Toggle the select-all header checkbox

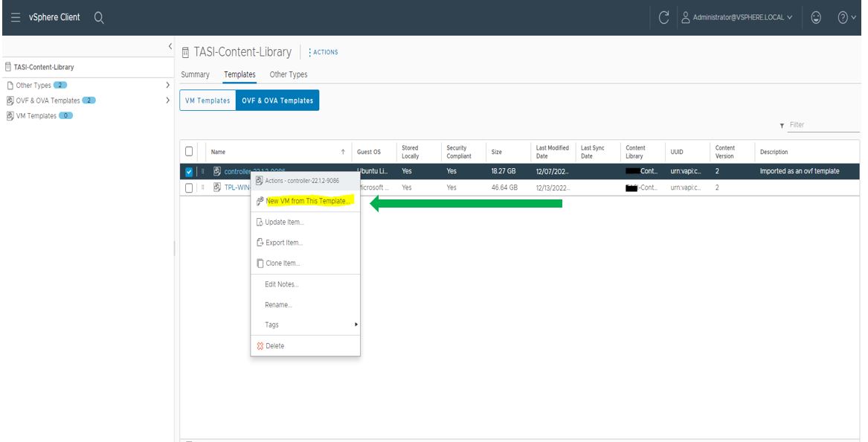point(189,152)
